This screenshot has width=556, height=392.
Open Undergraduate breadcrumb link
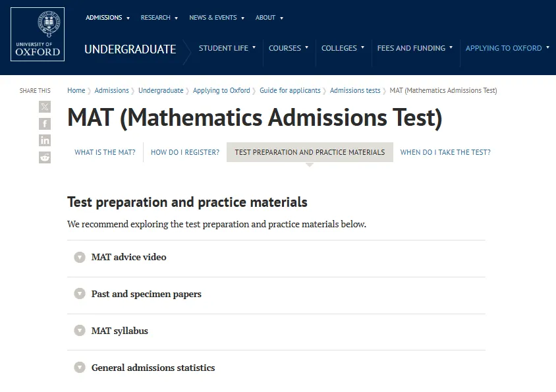point(161,90)
